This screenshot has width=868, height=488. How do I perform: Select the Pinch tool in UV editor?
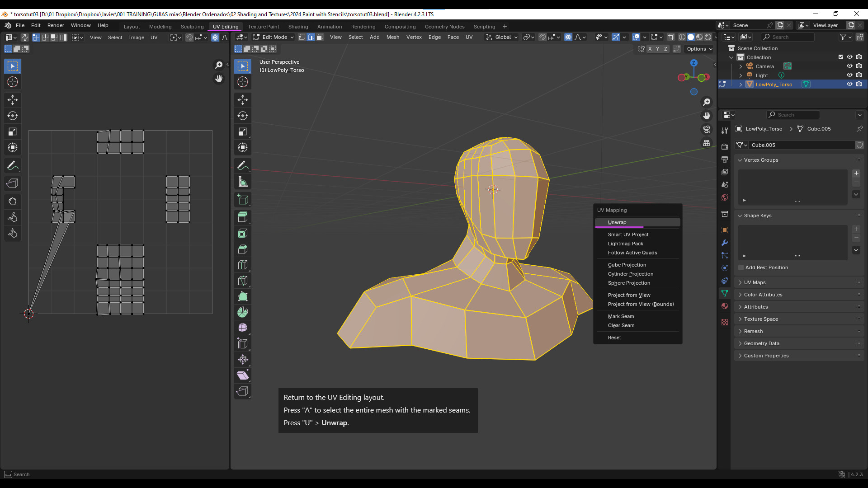[x=13, y=233]
